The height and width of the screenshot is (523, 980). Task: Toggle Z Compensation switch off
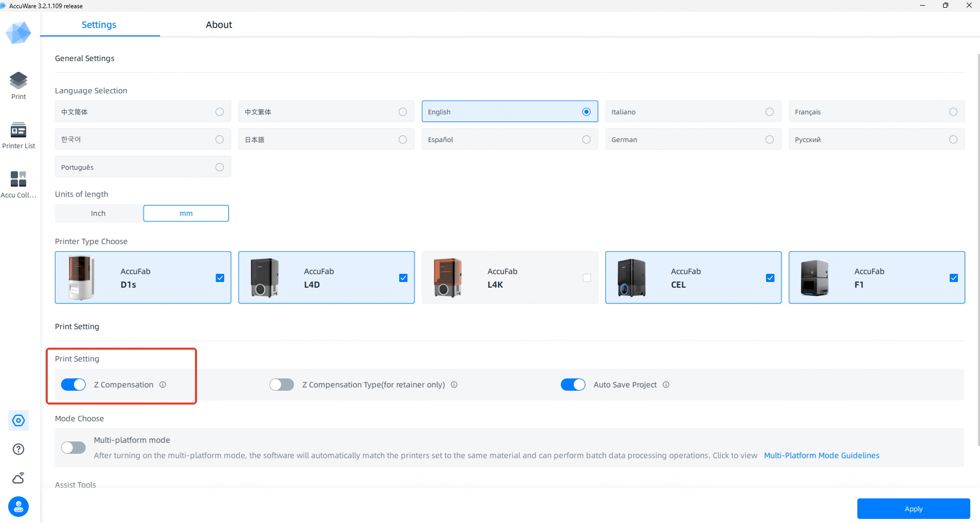tap(73, 385)
